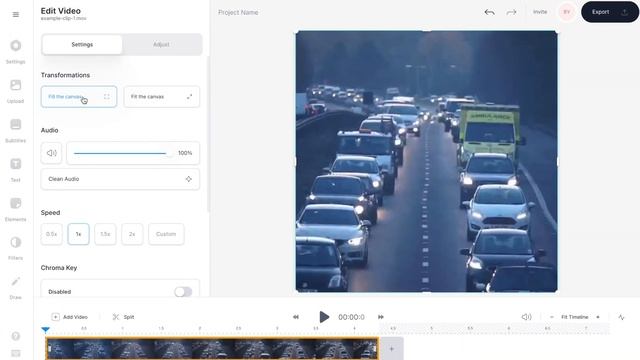Open the Elements panel in sidebar
The width and height of the screenshot is (640, 360).
(16, 209)
